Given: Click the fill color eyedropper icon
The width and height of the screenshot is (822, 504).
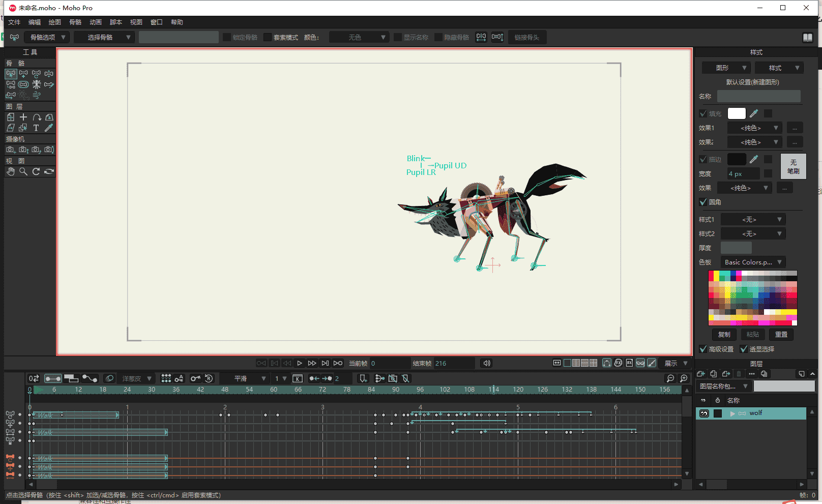Looking at the screenshot, I should 754,113.
